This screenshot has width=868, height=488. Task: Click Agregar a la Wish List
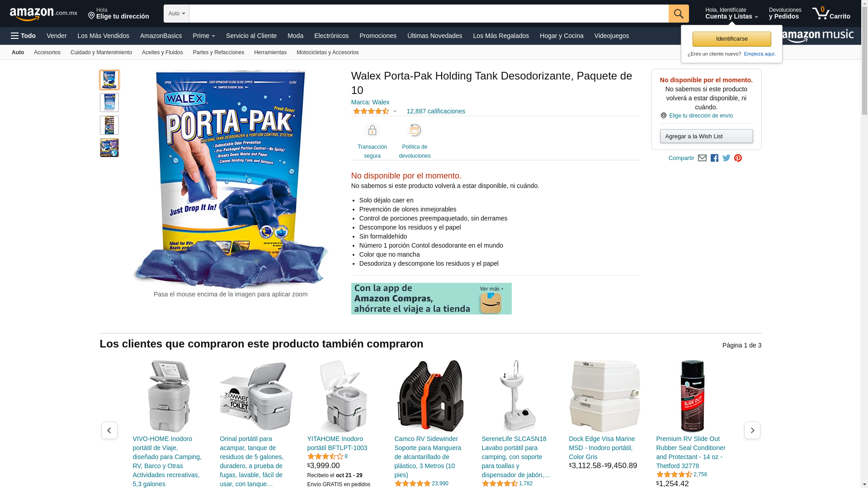[706, 136]
